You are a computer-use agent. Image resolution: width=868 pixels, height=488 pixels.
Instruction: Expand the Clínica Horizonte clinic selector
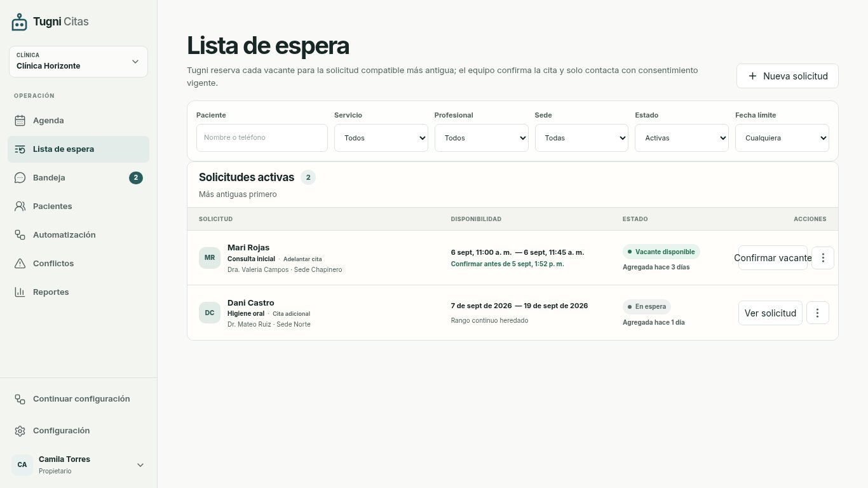(x=79, y=62)
